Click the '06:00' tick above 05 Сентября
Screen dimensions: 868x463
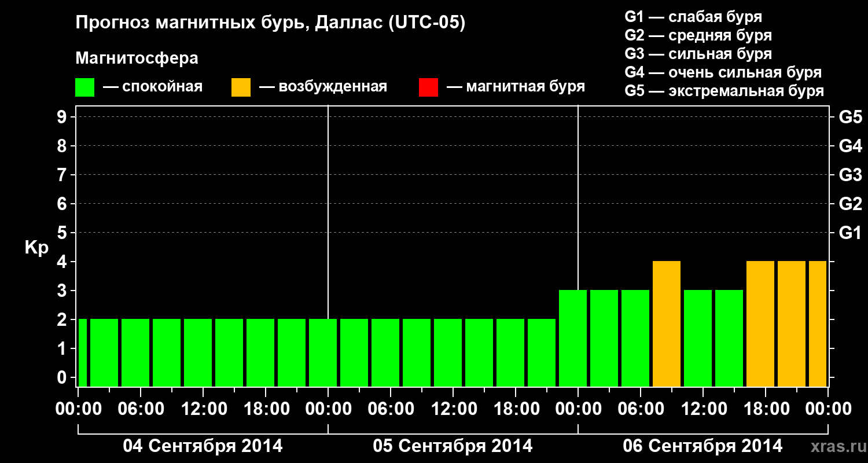tap(391, 409)
